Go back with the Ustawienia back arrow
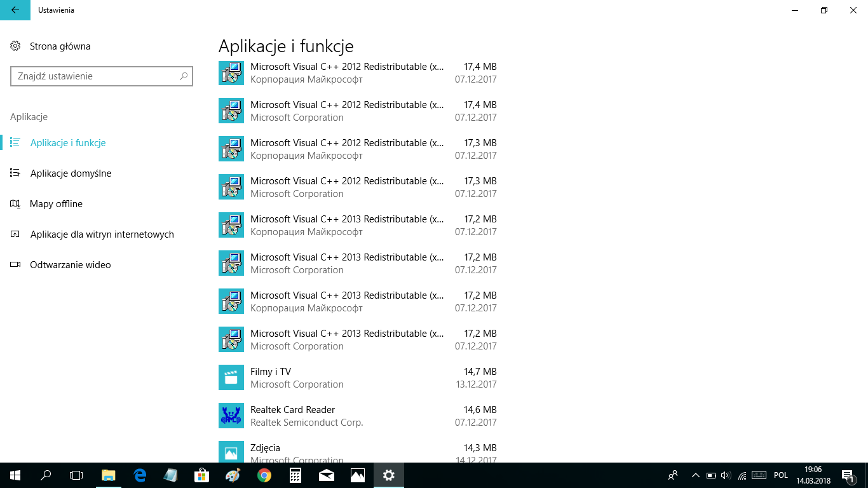868x488 pixels. point(15,10)
